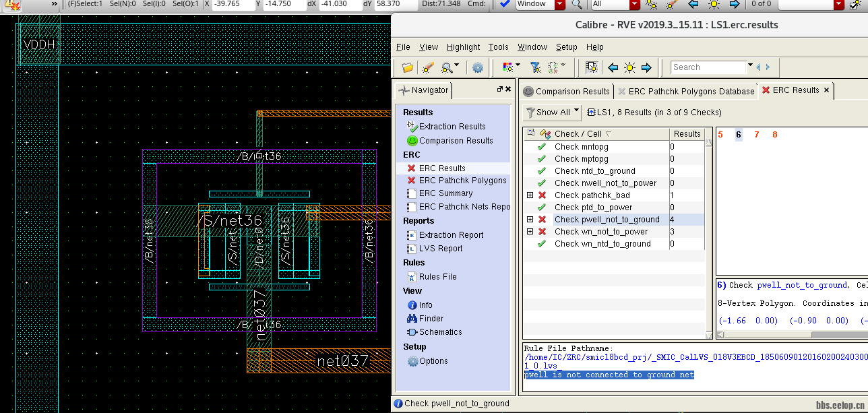The image size is (868, 413).
Task: Expand toolbar overflow chevron at top left
Action: (x=55, y=4)
